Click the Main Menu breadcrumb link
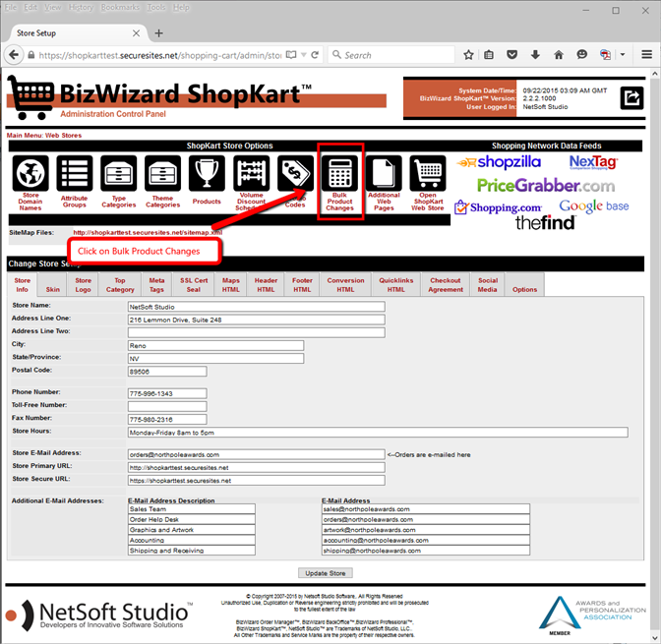This screenshot has height=644, width=661. tap(24, 136)
